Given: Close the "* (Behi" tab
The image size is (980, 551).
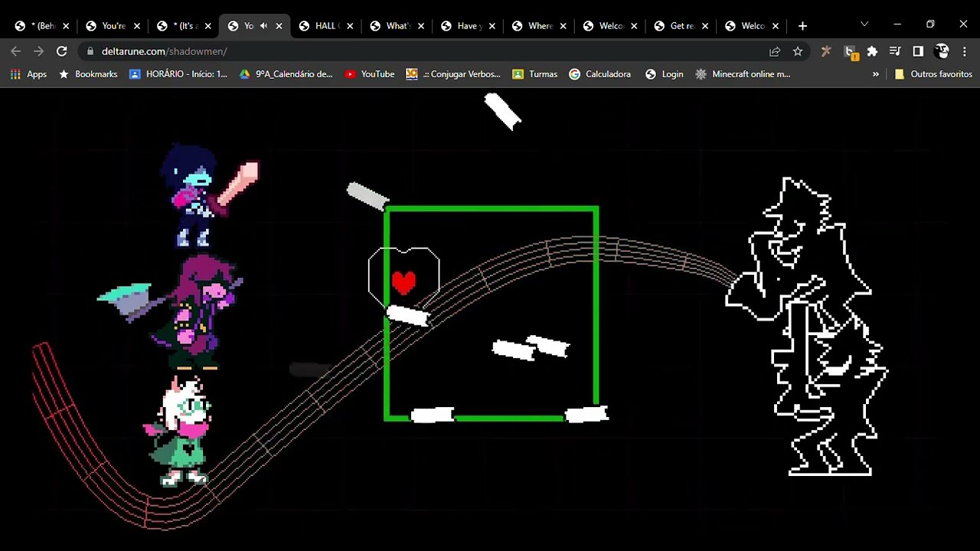Looking at the screenshot, I should (x=66, y=26).
